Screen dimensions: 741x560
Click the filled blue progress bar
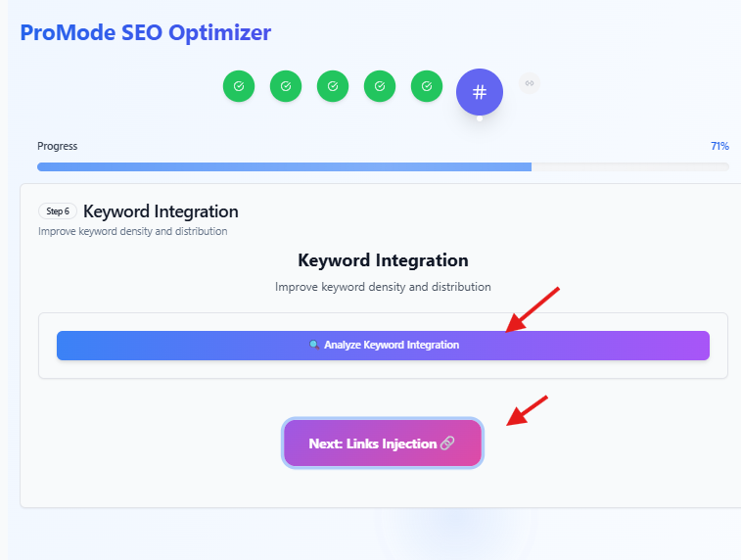click(x=284, y=166)
